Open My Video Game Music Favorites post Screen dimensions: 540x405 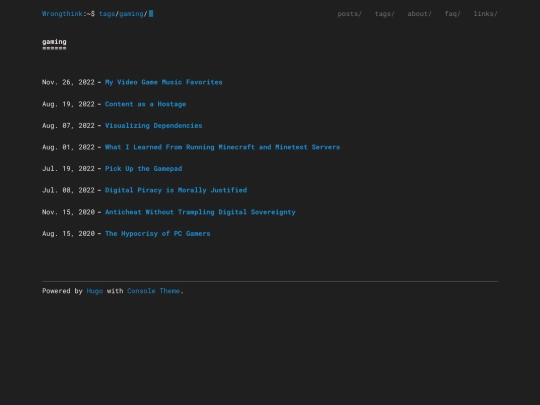(x=164, y=82)
